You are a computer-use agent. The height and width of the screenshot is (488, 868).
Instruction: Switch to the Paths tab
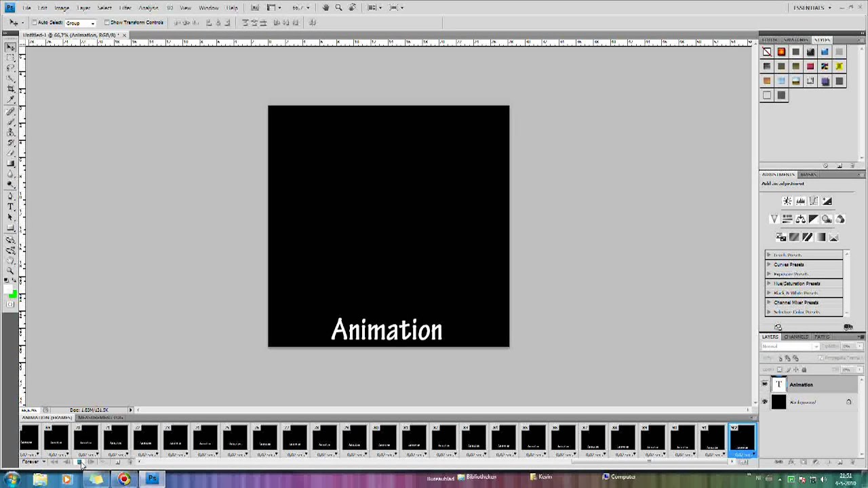tap(823, 337)
